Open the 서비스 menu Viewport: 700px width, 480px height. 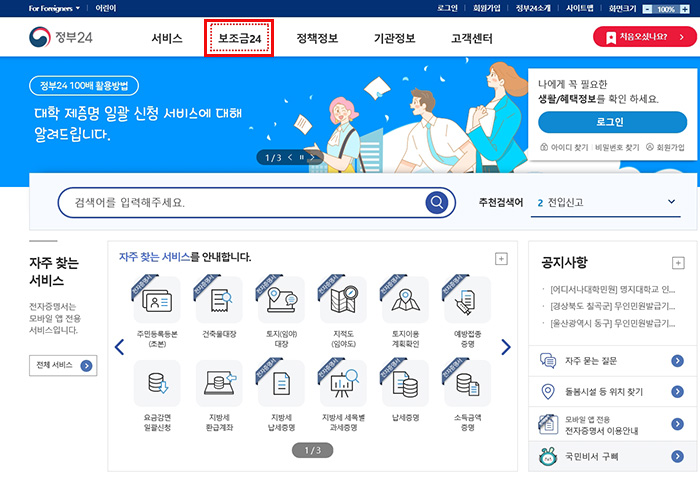coord(167,38)
